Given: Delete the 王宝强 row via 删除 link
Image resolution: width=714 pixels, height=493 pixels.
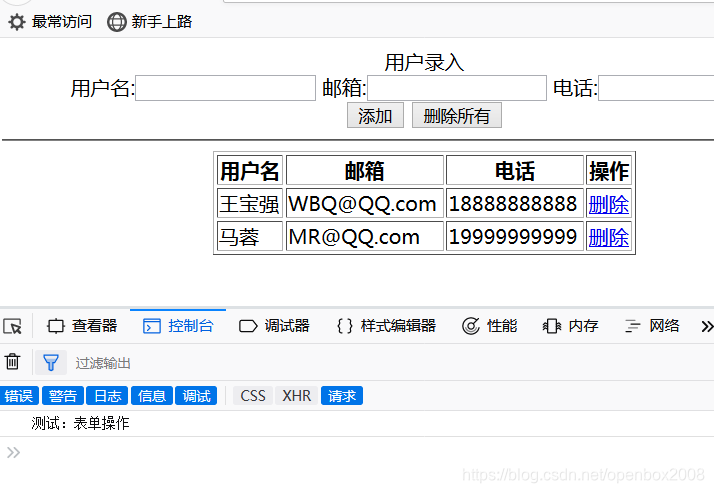Looking at the screenshot, I should point(608,204).
